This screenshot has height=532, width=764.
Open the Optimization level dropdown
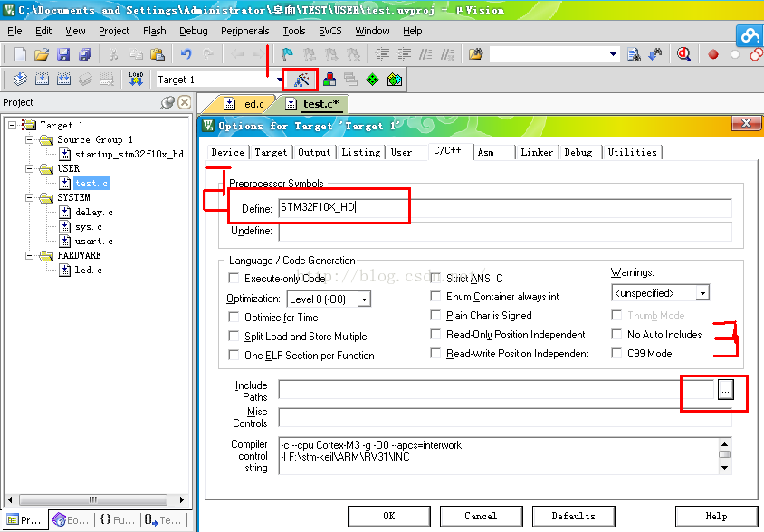point(364,299)
